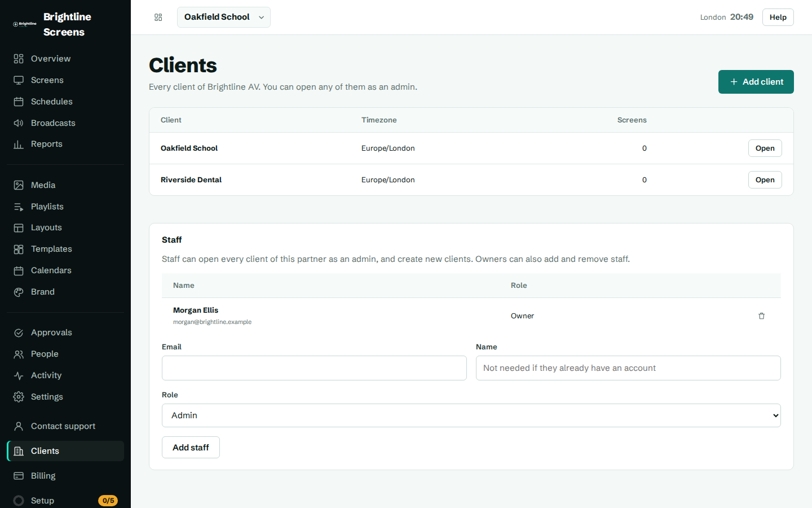Click the Timezone column header

(x=379, y=120)
